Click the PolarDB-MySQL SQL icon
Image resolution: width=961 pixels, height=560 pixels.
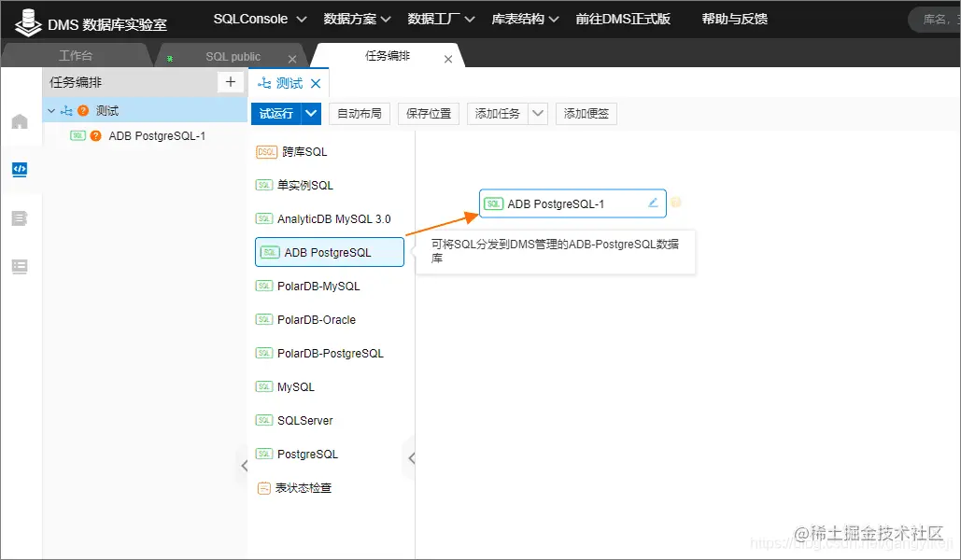[264, 287]
